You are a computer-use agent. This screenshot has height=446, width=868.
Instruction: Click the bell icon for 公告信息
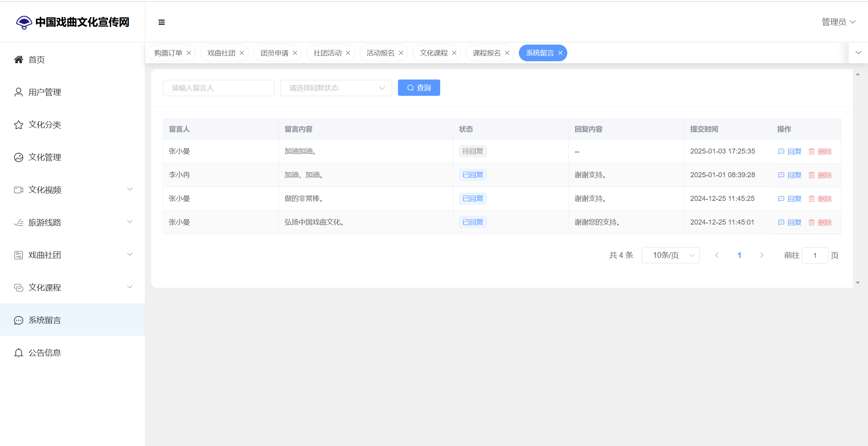pyautogui.click(x=19, y=353)
